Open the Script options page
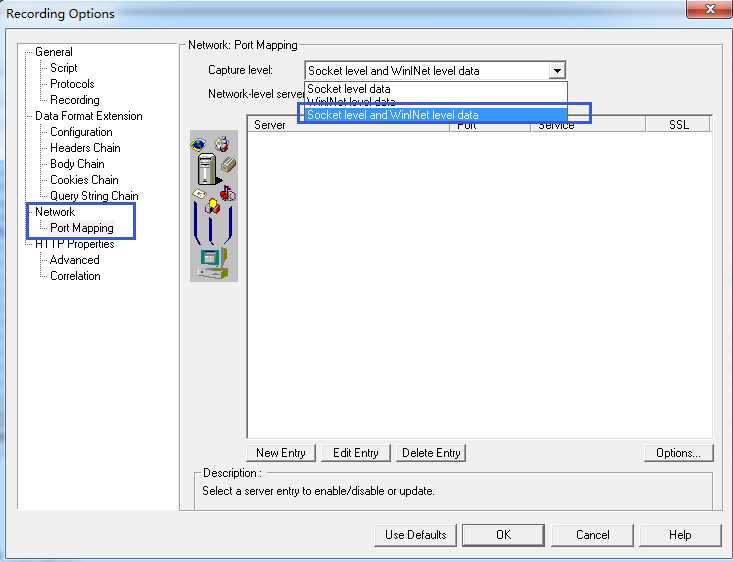This screenshot has height=562, width=733. (x=64, y=68)
